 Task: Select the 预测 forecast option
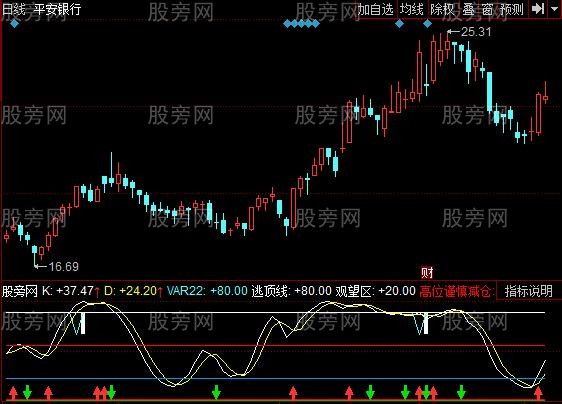512,9
